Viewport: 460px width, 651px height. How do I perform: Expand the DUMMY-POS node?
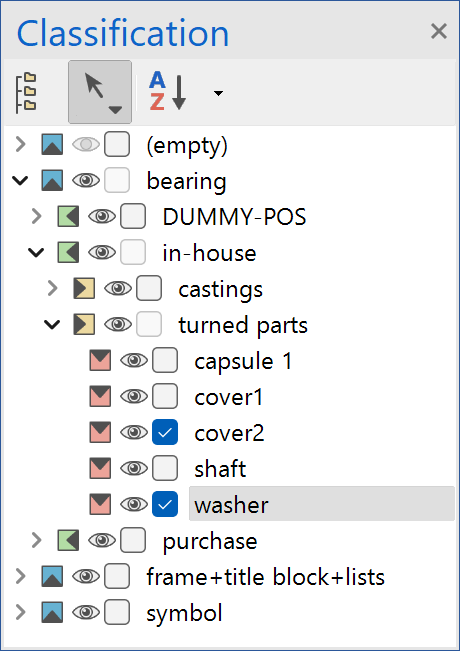[37, 216]
